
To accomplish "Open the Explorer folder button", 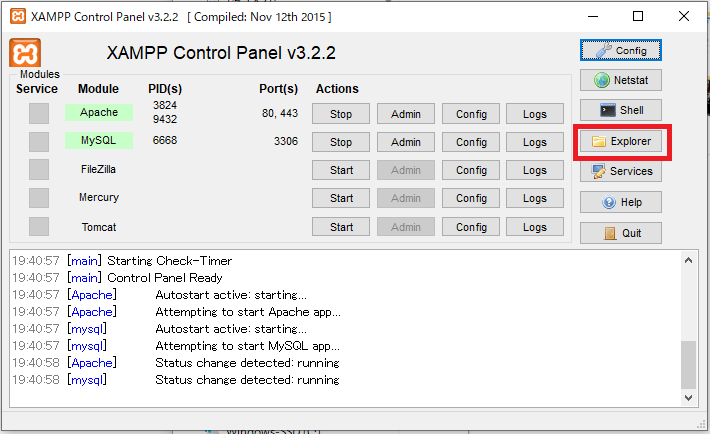I will 620,142.
